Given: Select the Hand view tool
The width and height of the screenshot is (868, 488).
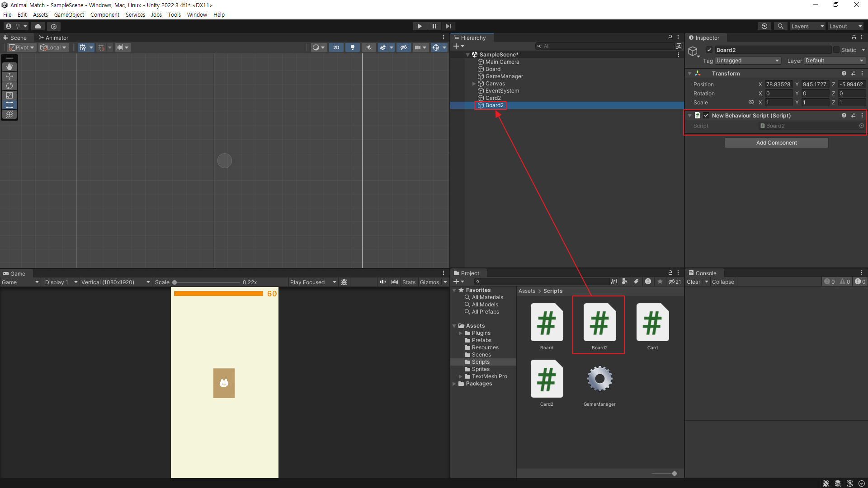Looking at the screenshot, I should (x=9, y=67).
